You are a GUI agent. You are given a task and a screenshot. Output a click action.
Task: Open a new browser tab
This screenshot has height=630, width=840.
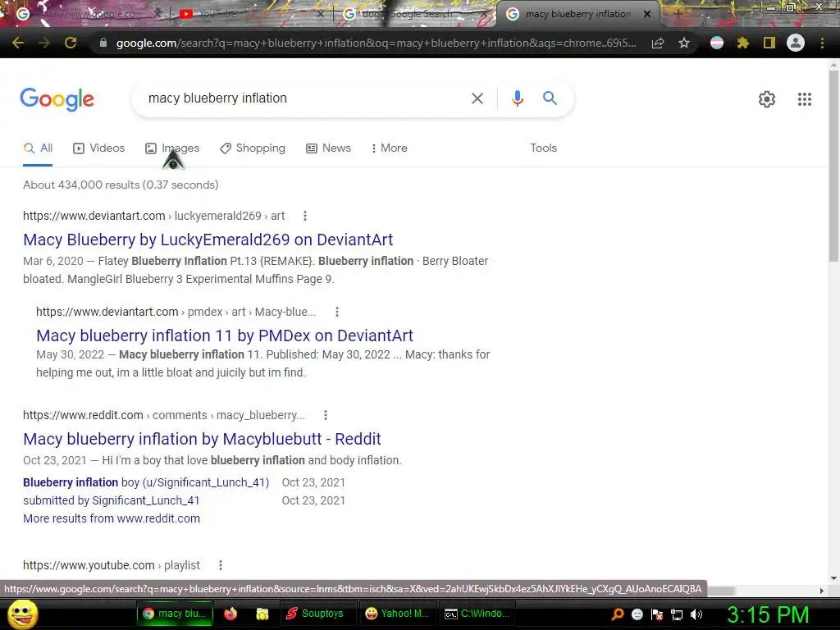(678, 14)
